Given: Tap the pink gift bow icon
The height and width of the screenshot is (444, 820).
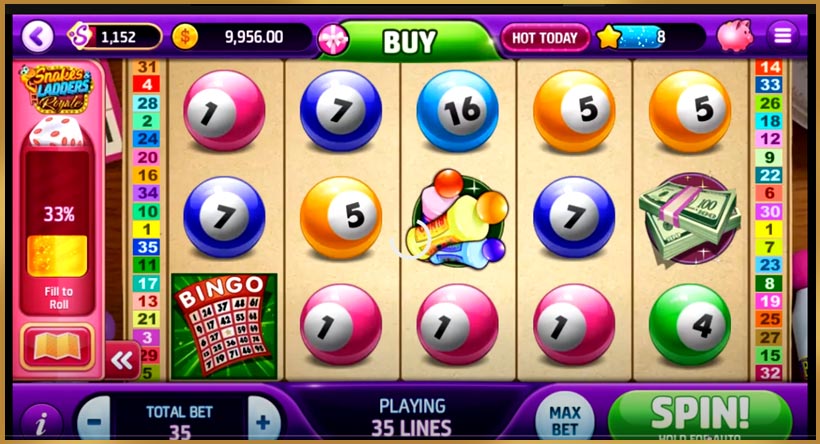Looking at the screenshot, I should click(333, 40).
